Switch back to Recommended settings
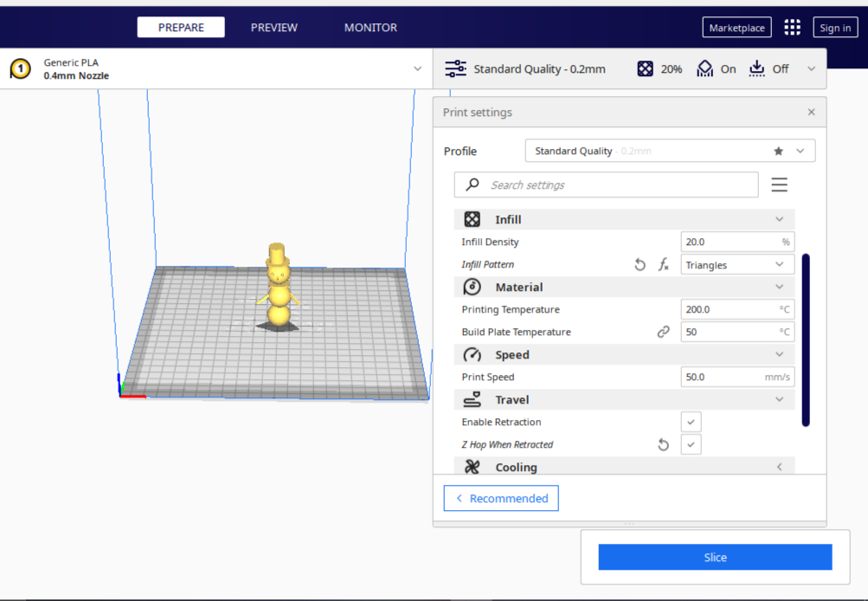The height and width of the screenshot is (601, 868). click(x=501, y=499)
